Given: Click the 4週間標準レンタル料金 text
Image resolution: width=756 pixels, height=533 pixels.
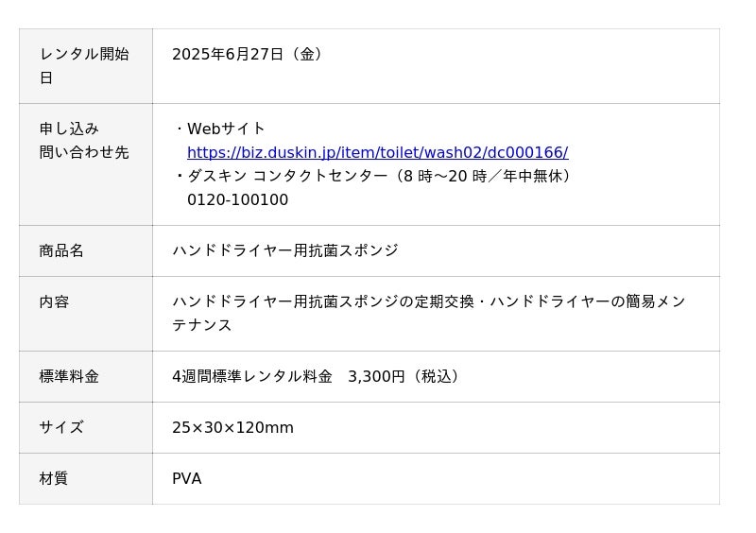Looking at the screenshot, I should pyautogui.click(x=252, y=376).
